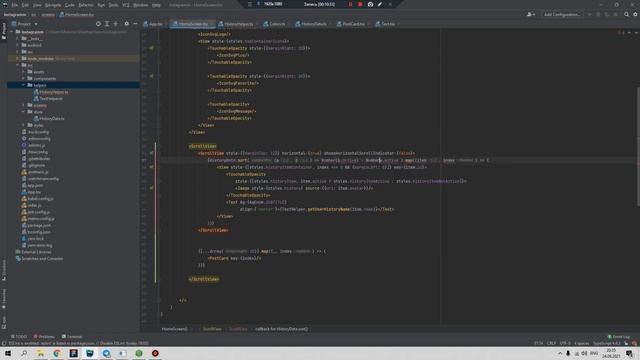Open the red recorder app on the taskbar
Viewport: 640px width, 360px height.
pyautogui.click(x=155, y=353)
